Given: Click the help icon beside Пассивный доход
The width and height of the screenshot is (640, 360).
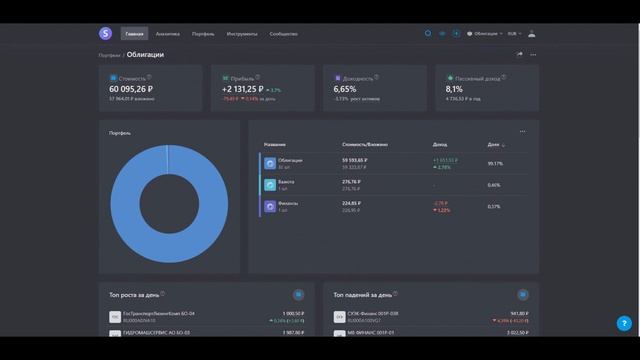Looking at the screenshot, I should coord(504,77).
